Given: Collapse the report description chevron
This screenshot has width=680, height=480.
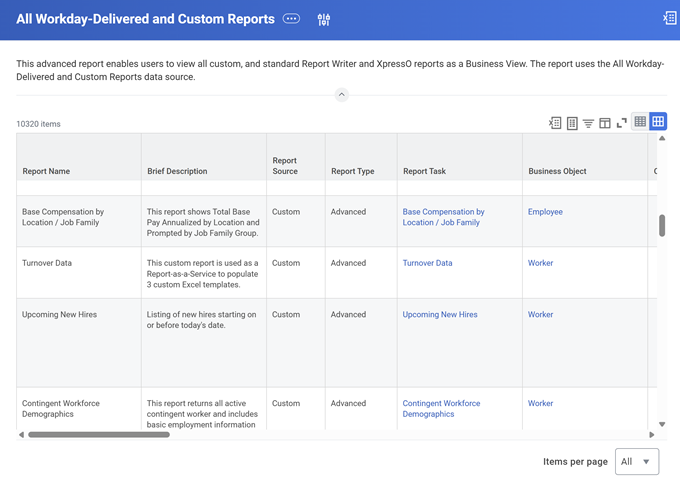Looking at the screenshot, I should pyautogui.click(x=342, y=95).
